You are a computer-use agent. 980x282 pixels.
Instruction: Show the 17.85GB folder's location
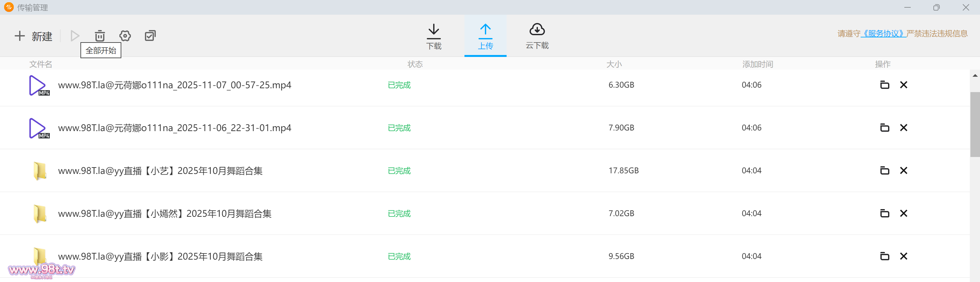(x=885, y=171)
